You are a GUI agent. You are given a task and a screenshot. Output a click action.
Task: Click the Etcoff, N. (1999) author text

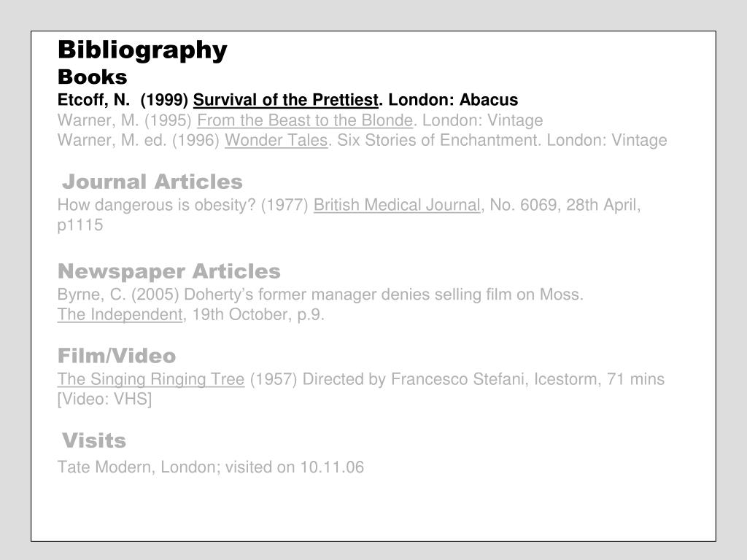click(x=123, y=100)
